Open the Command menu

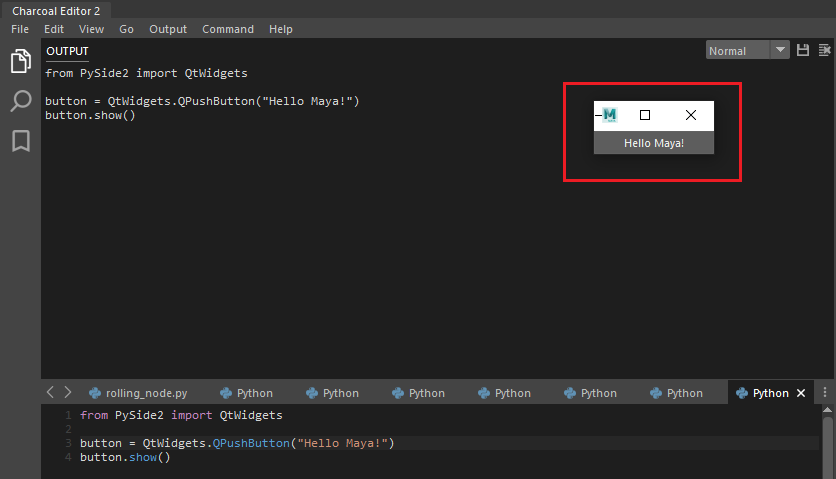click(228, 29)
